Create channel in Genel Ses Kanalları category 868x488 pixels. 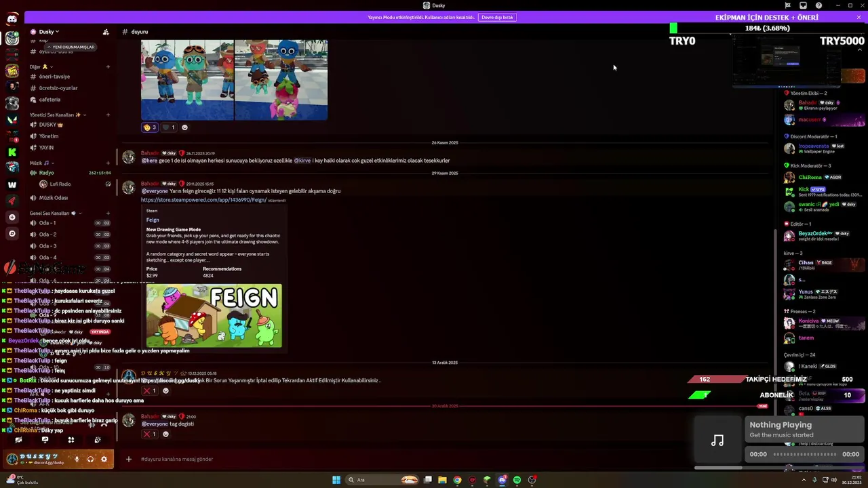tap(108, 213)
